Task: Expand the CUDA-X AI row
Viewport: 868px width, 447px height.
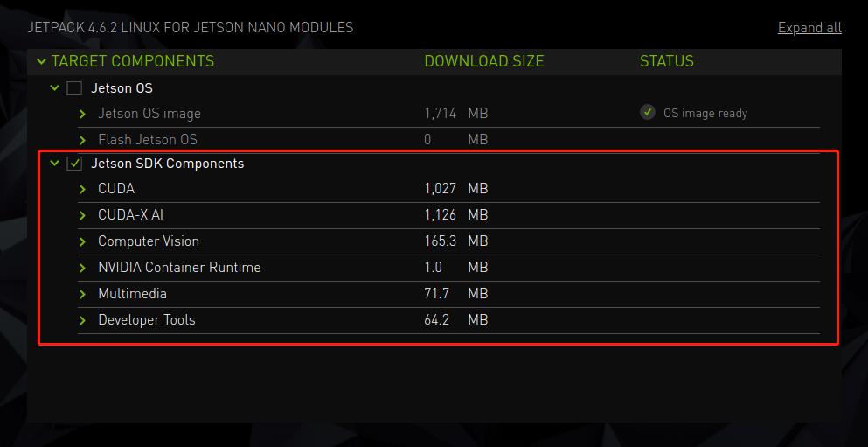Action: (82, 215)
